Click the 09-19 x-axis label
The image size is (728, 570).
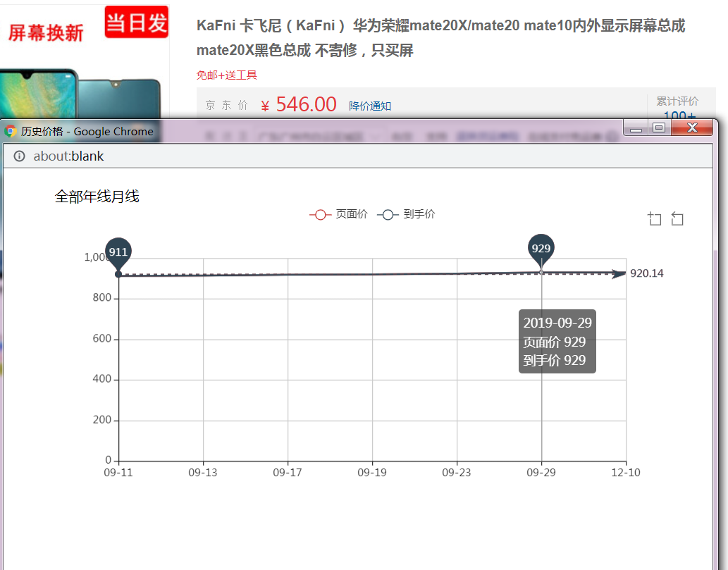pos(372,473)
